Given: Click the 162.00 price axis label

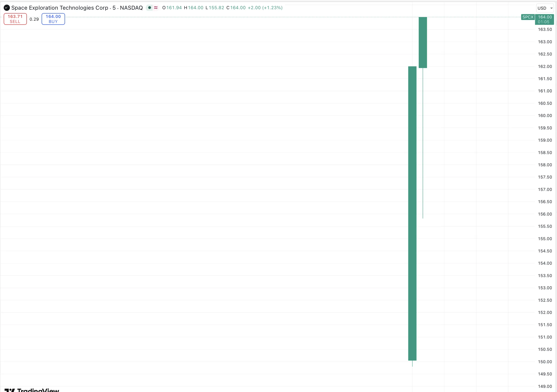Looking at the screenshot, I should pyautogui.click(x=545, y=66).
